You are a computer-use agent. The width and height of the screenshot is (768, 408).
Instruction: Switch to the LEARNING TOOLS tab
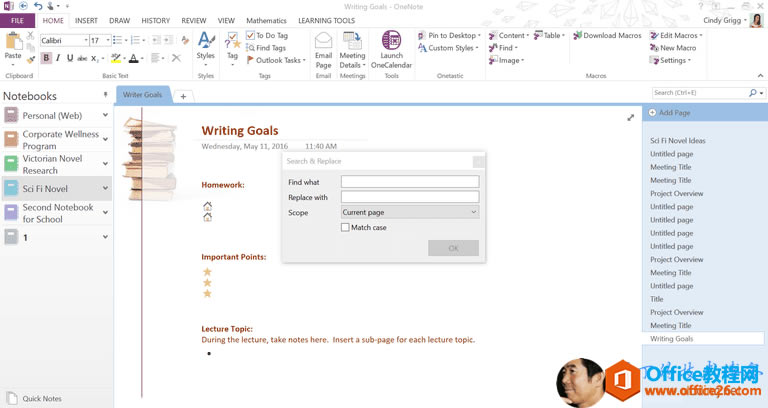[326, 21]
